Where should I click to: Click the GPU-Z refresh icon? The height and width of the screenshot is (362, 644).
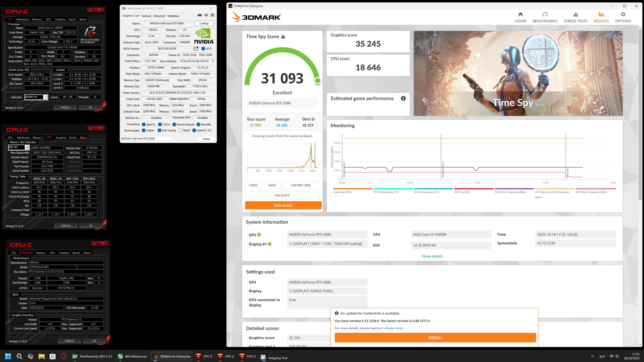[x=206, y=15]
